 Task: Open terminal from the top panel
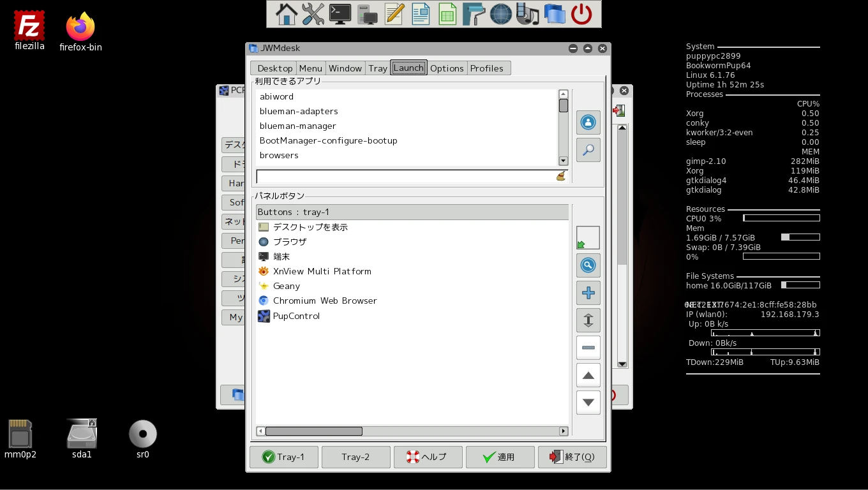coord(340,14)
